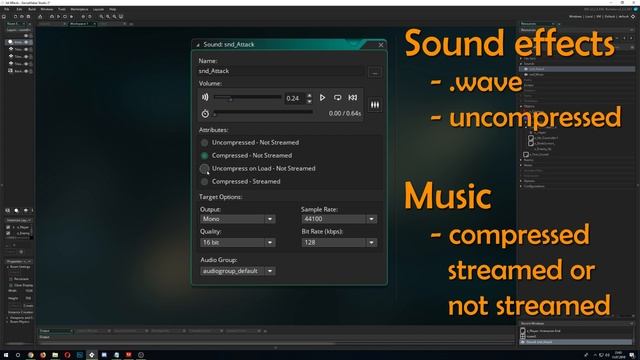Open Opera browser from the taskbar
The height and width of the screenshot is (360, 640).
67,355
